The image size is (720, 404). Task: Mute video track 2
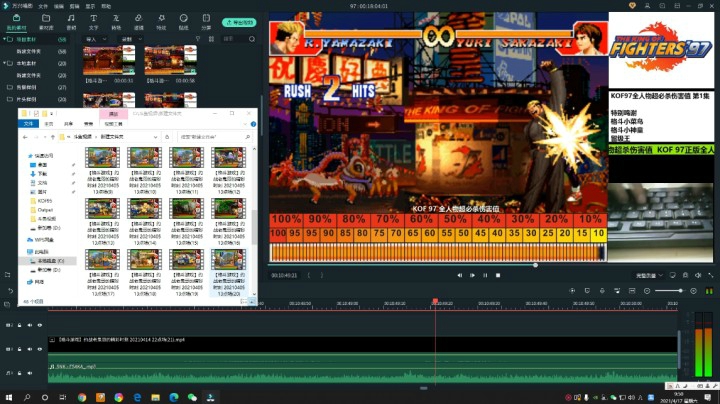tap(30, 325)
